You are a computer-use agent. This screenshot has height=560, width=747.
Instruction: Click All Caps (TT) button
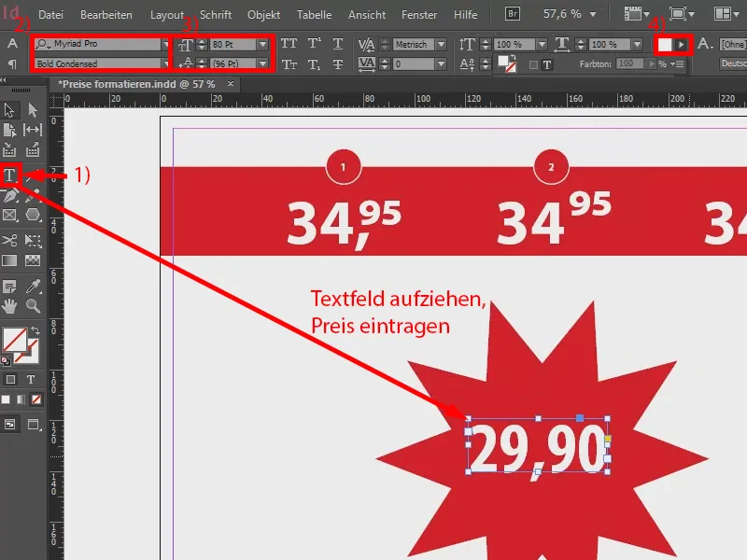289,44
